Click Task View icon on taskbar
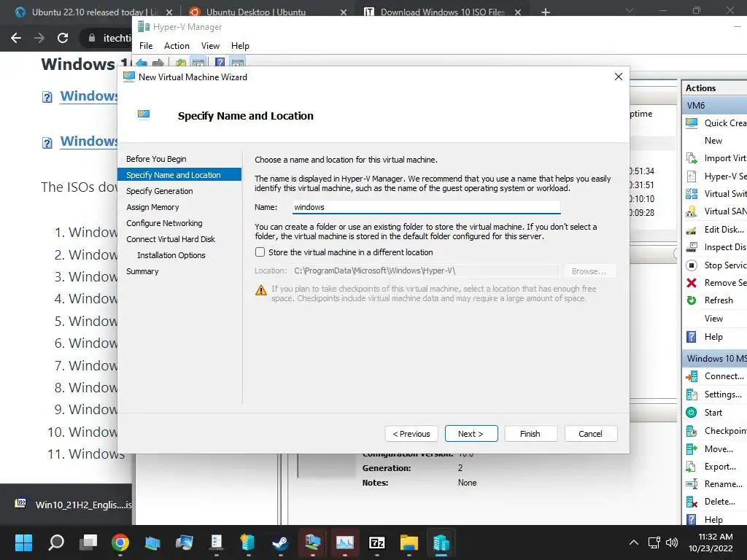 coord(88,542)
